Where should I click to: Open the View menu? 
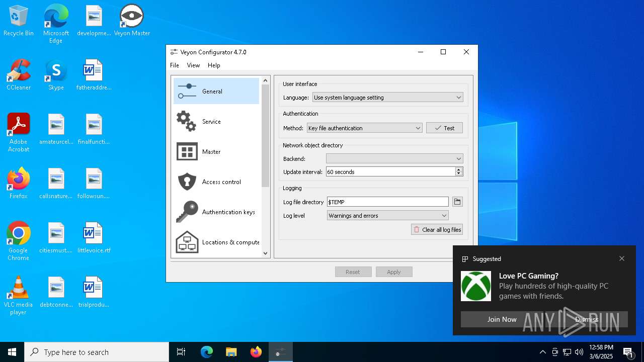click(193, 65)
